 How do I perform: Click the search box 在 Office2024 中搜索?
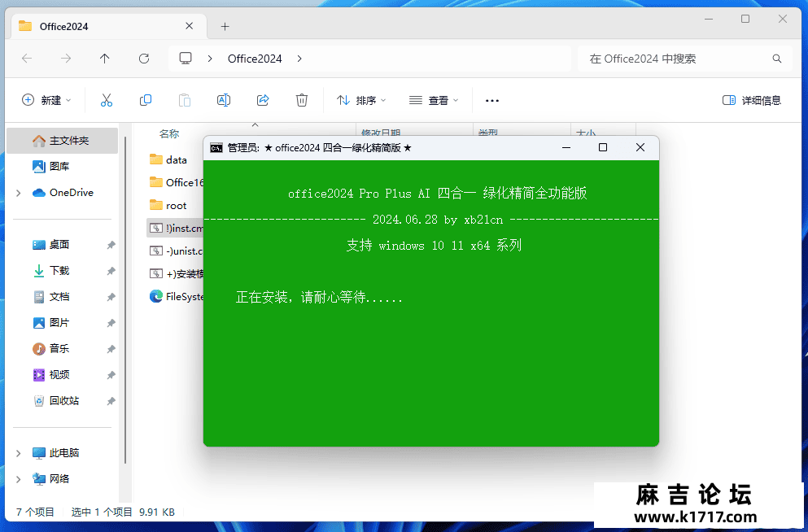pos(685,59)
